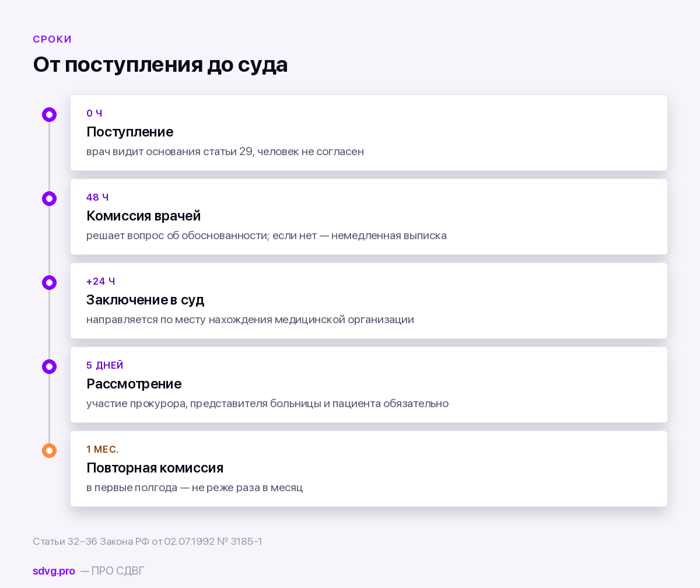Click the 'Рассмотрение' card title

[134, 384]
